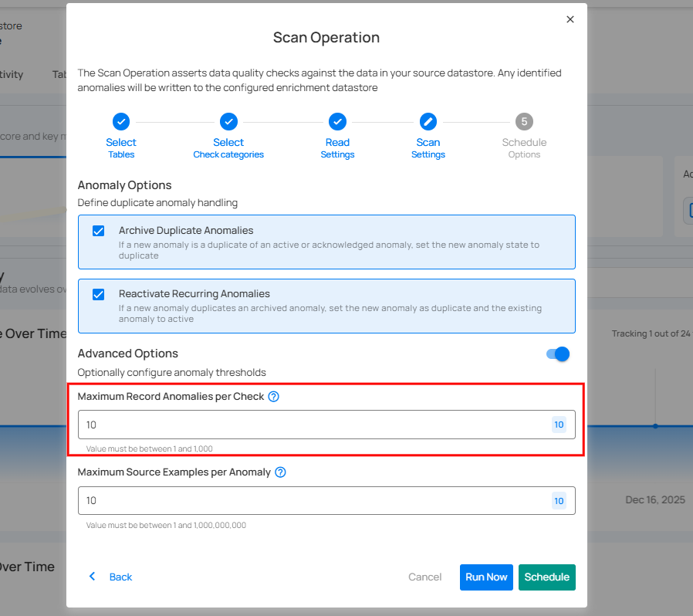Click the Select Check categories step icon
693x616 pixels.
(x=228, y=121)
